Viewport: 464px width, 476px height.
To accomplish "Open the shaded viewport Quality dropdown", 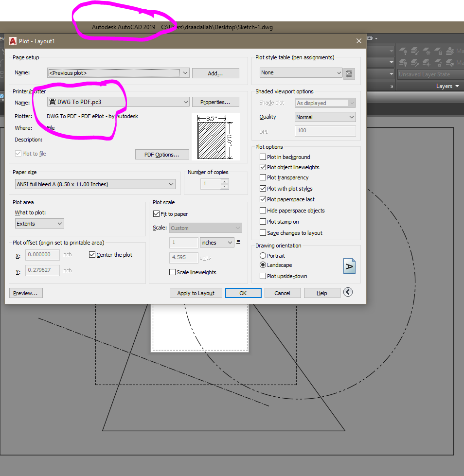I will point(325,117).
